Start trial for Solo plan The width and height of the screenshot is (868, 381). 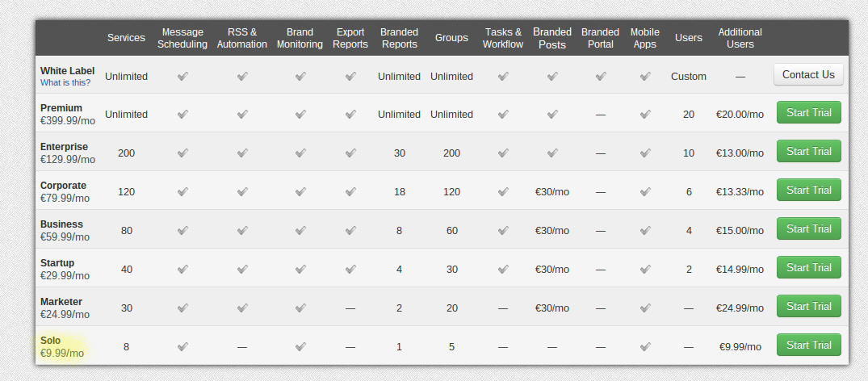[x=808, y=345]
